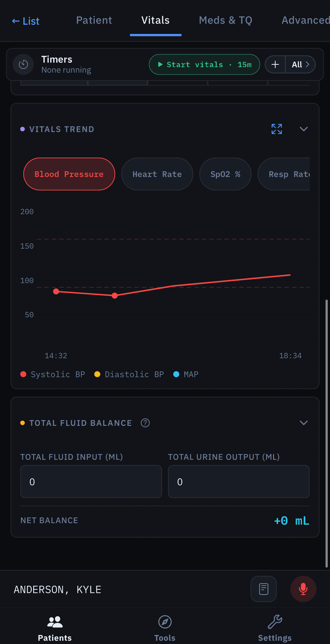Go back to List
The width and height of the screenshot is (330, 644).
[26, 21]
